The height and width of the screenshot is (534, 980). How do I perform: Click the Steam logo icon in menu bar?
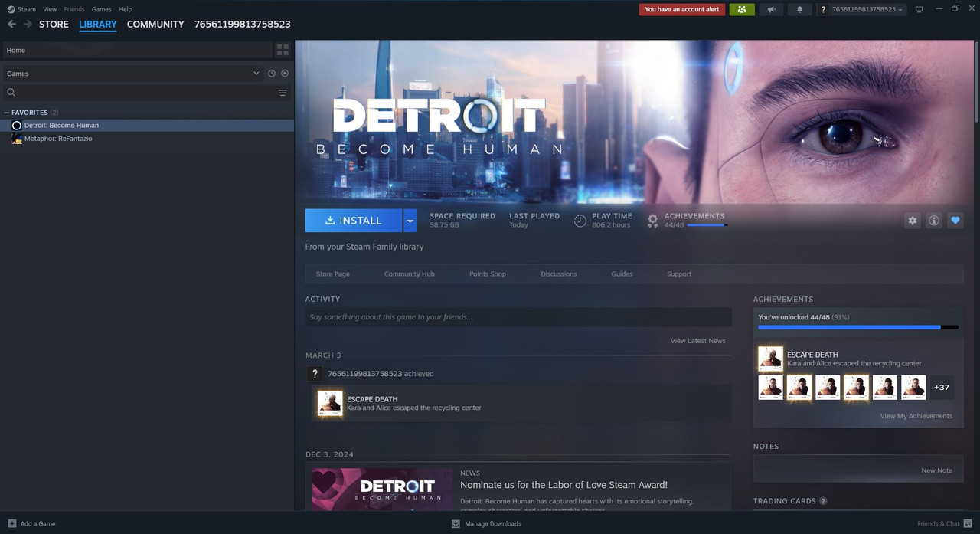[11, 9]
